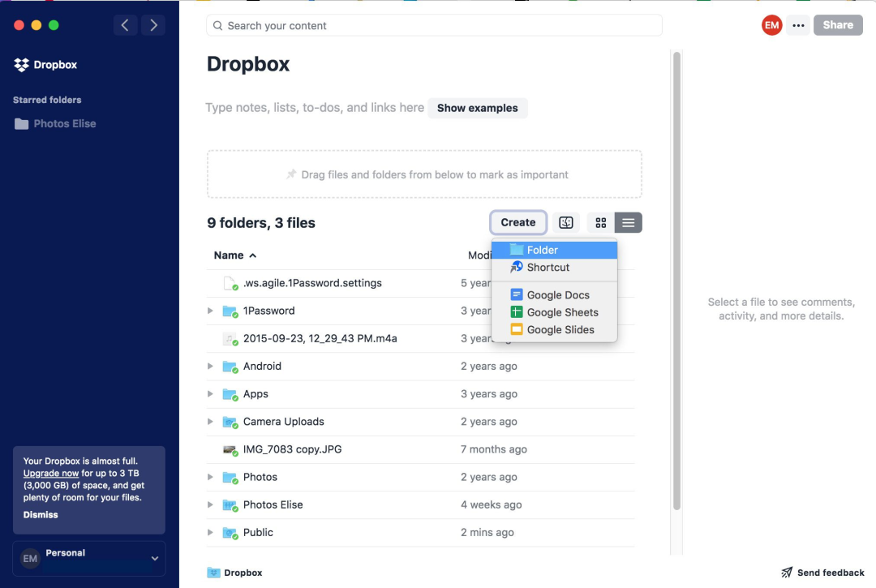Screen dimensions: 876x588
Task: Click the 1Password folder icon
Action: pyautogui.click(x=230, y=311)
